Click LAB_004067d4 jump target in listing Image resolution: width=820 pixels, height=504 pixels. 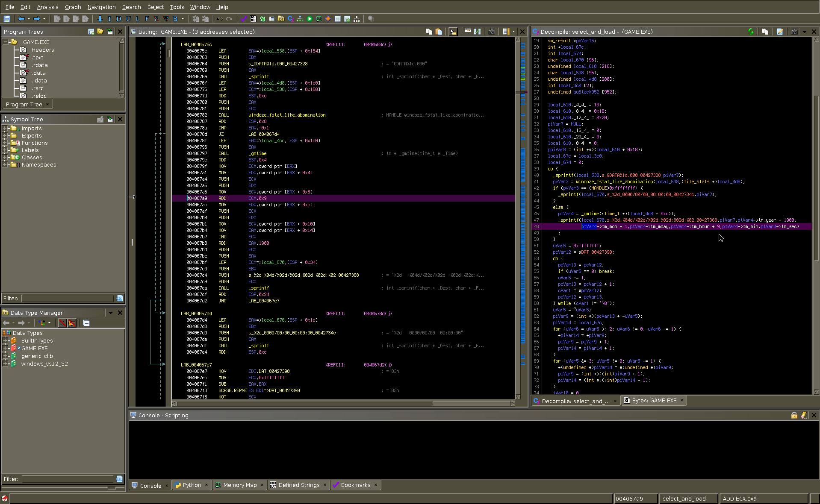(264, 134)
